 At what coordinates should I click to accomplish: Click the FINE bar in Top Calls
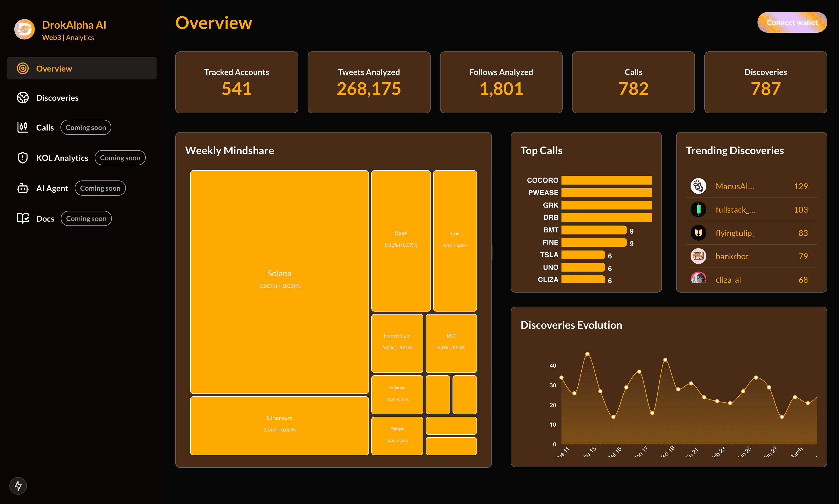[x=594, y=242]
